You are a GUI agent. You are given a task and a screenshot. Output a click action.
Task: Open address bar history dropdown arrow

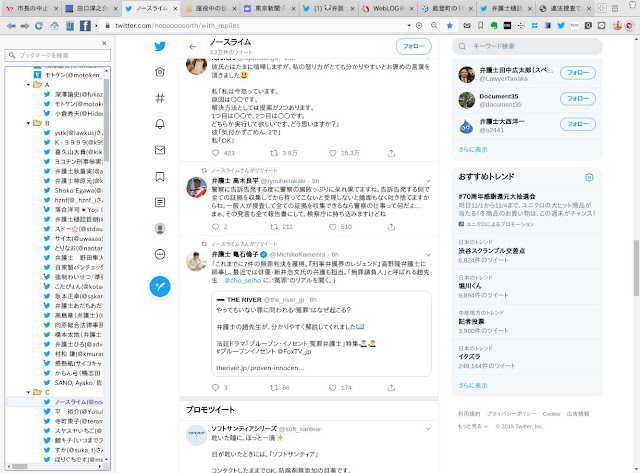pos(409,25)
